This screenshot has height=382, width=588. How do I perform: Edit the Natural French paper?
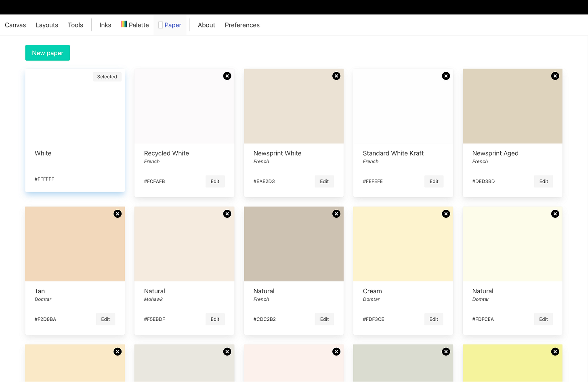coord(324,319)
